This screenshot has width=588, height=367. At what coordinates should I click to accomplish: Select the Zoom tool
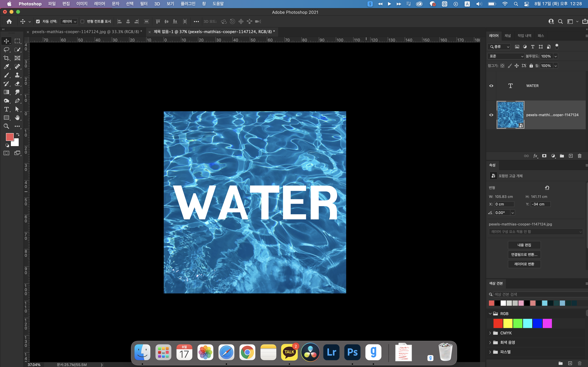6,126
